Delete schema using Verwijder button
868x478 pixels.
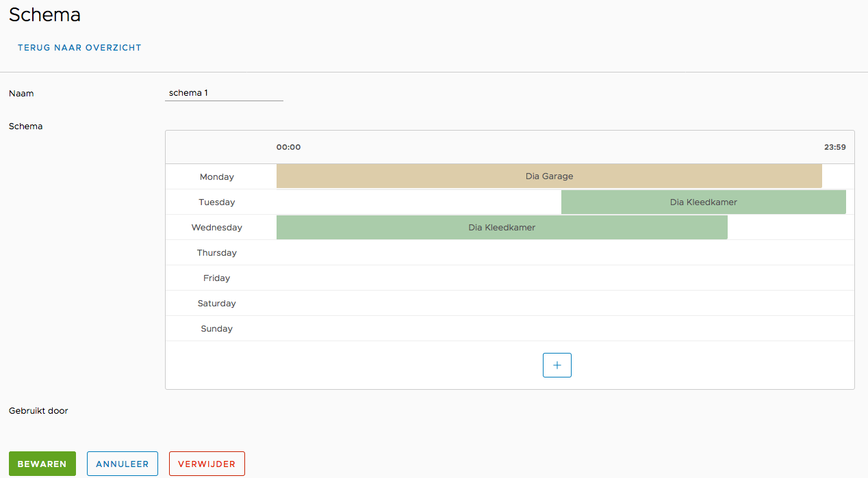207,464
